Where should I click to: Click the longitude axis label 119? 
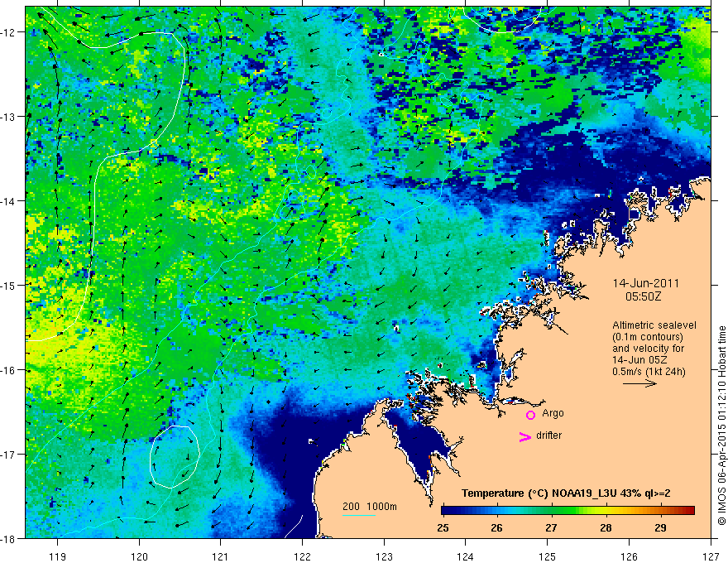click(58, 556)
